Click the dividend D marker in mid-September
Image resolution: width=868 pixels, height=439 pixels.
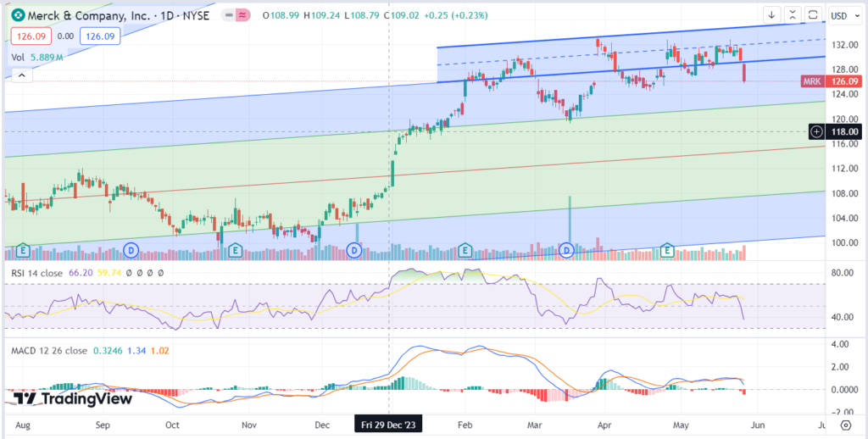[131, 251]
